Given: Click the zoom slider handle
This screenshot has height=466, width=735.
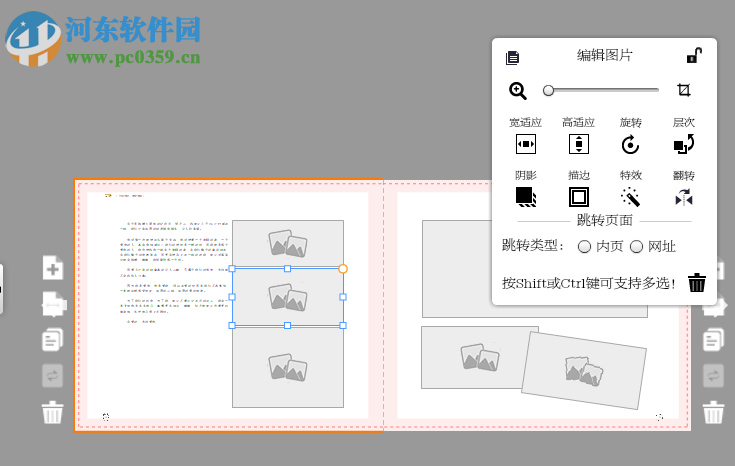Looking at the screenshot, I should pos(548,90).
